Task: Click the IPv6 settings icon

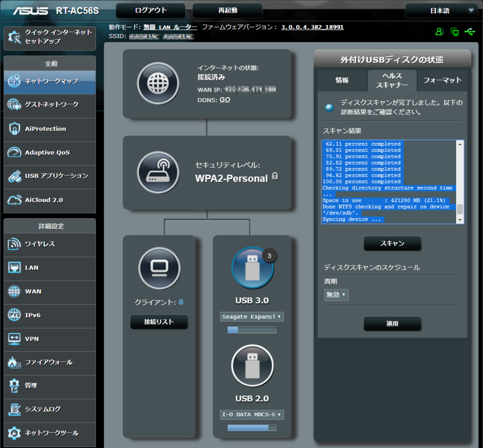Action: coord(14,315)
